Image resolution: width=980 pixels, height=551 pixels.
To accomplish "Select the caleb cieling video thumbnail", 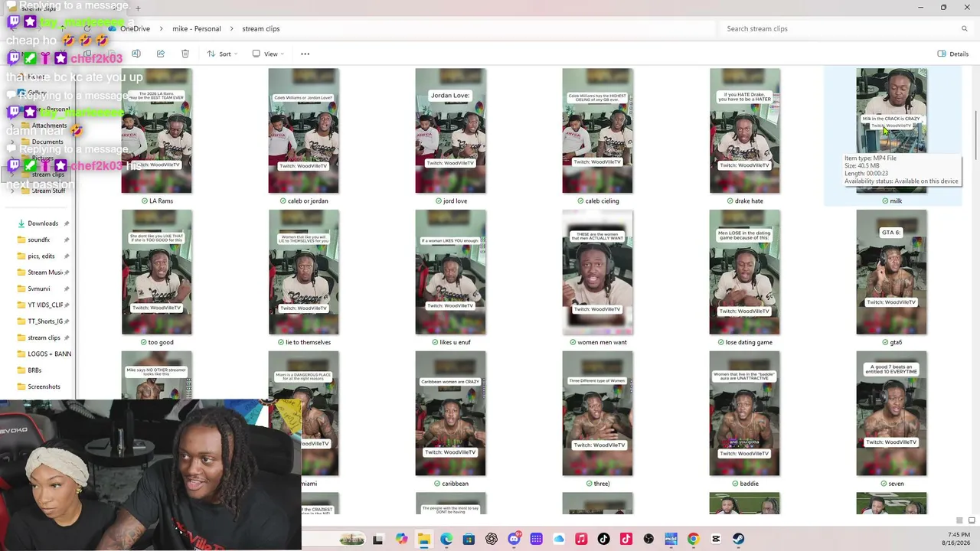I will pos(597,131).
